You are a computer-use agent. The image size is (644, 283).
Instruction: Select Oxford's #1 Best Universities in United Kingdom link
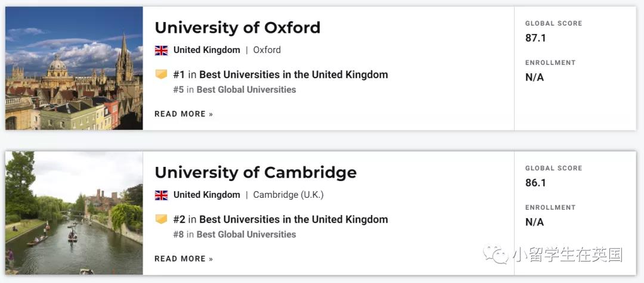280,74
